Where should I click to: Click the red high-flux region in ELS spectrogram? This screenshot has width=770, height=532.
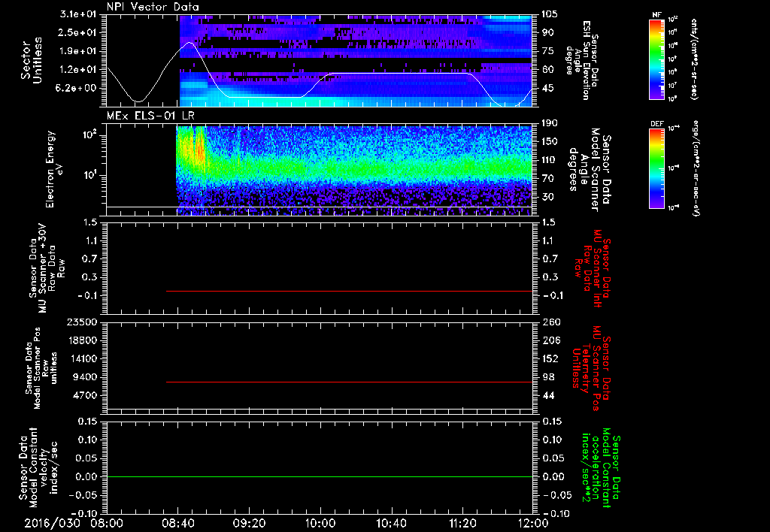point(199,147)
